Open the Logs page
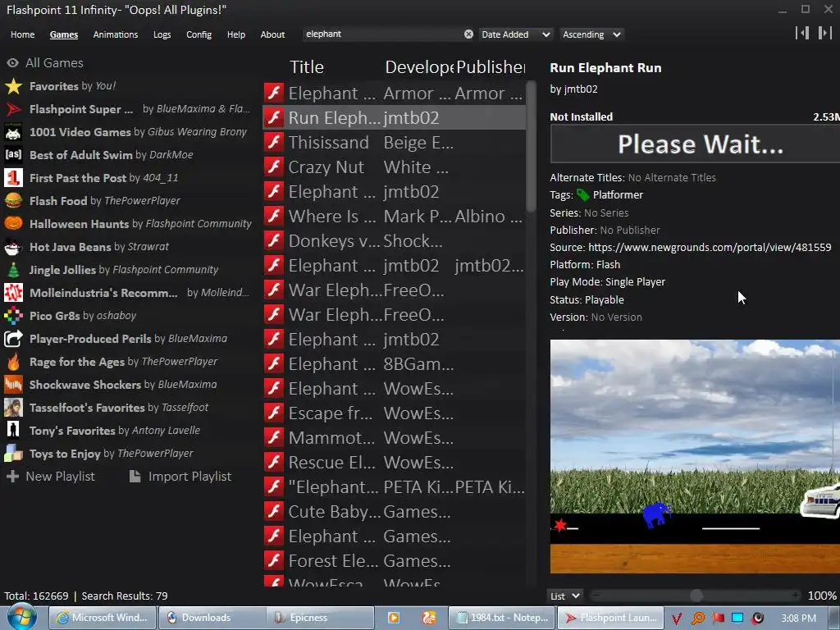840x630 pixels. coord(162,34)
